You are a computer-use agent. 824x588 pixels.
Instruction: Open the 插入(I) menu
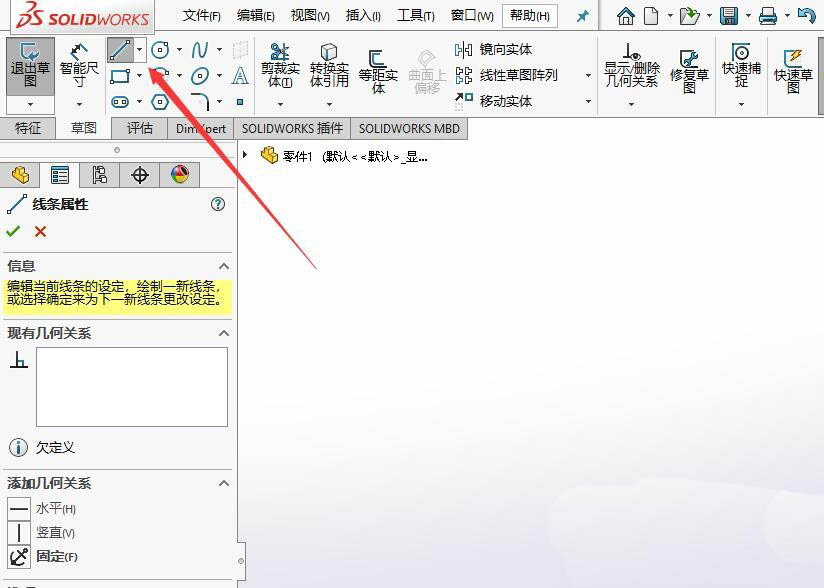363,16
